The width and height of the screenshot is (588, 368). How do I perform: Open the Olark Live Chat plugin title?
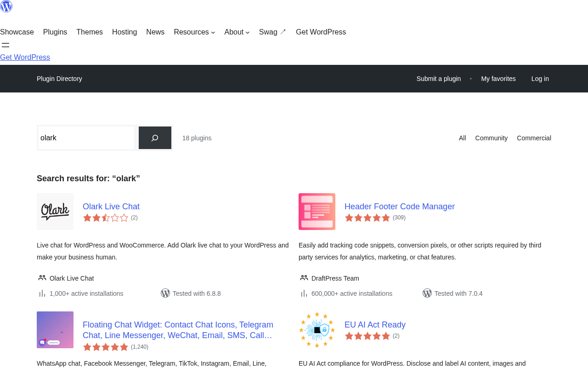point(111,207)
